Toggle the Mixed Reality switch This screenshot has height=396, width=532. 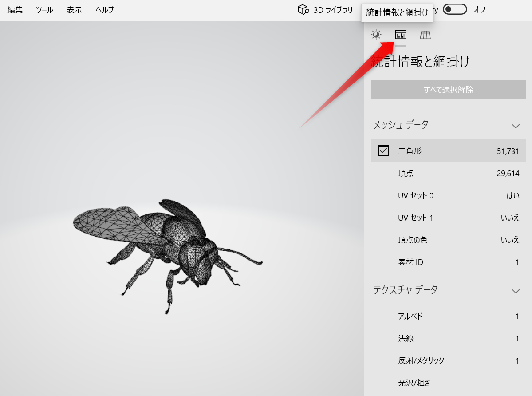455,9
